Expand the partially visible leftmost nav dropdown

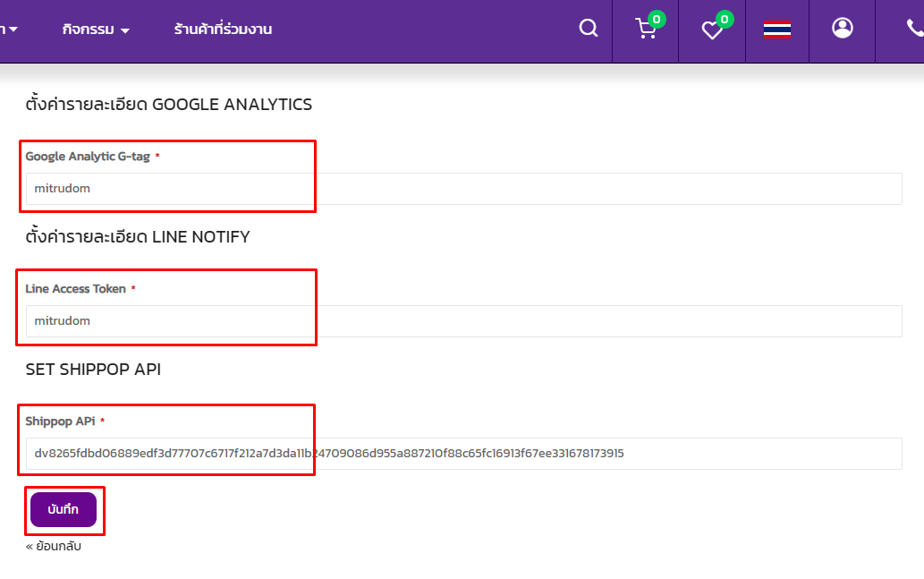click(9, 30)
